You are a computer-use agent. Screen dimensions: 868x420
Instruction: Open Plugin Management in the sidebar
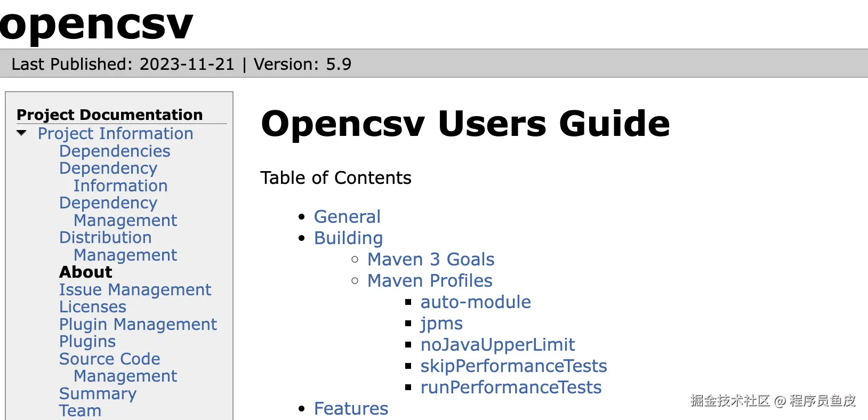[138, 324]
